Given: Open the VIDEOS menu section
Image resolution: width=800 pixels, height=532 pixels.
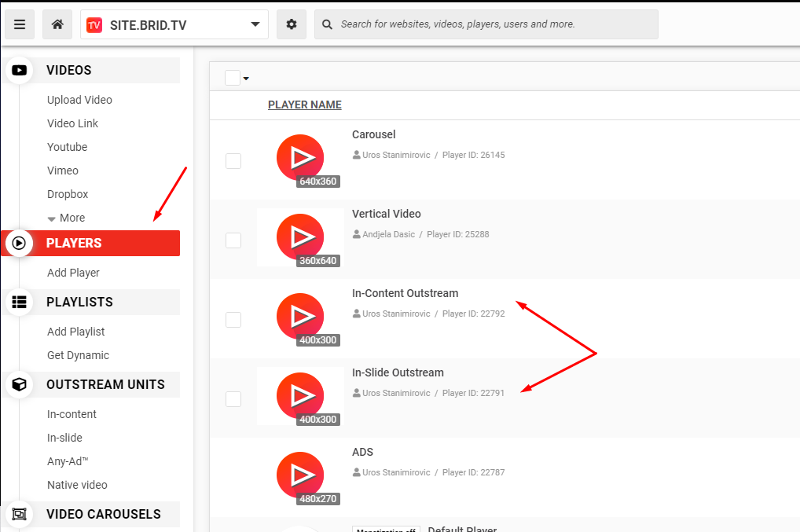Looking at the screenshot, I should [x=69, y=71].
